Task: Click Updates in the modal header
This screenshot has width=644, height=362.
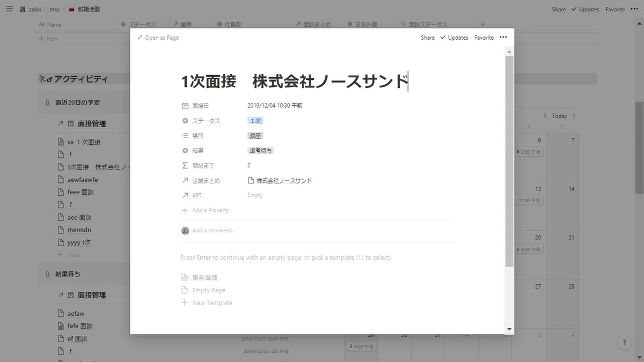Action: click(x=454, y=38)
